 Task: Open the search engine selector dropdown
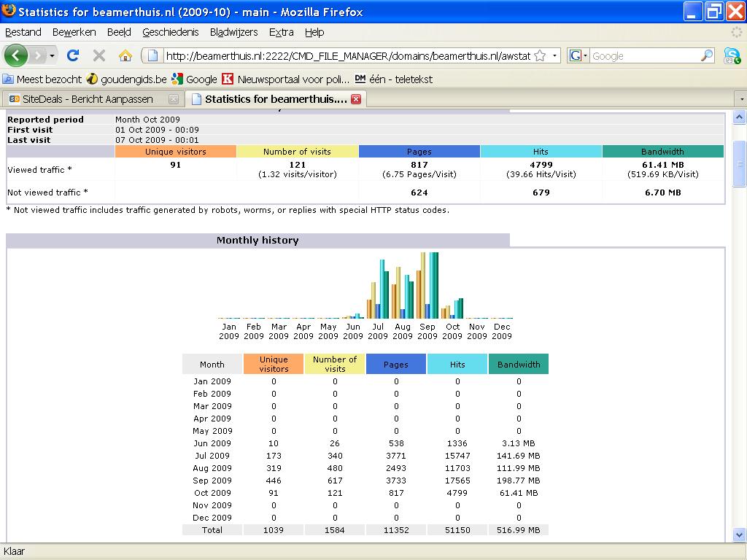click(578, 55)
